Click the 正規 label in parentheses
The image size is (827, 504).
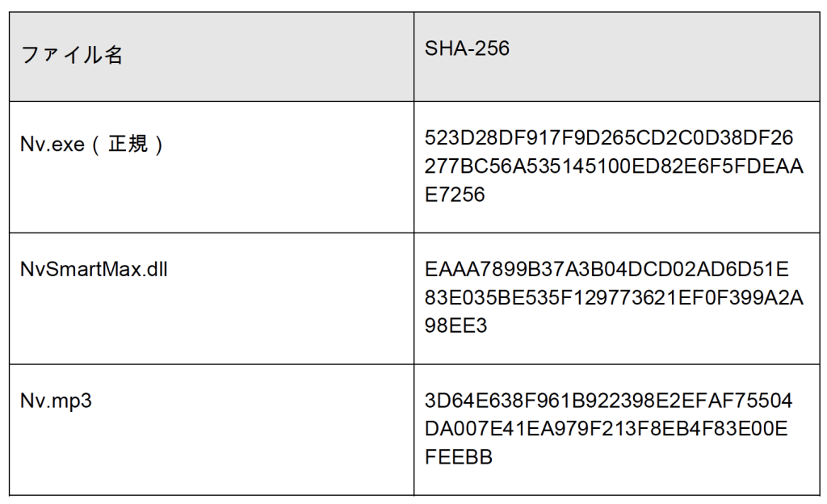(x=124, y=145)
